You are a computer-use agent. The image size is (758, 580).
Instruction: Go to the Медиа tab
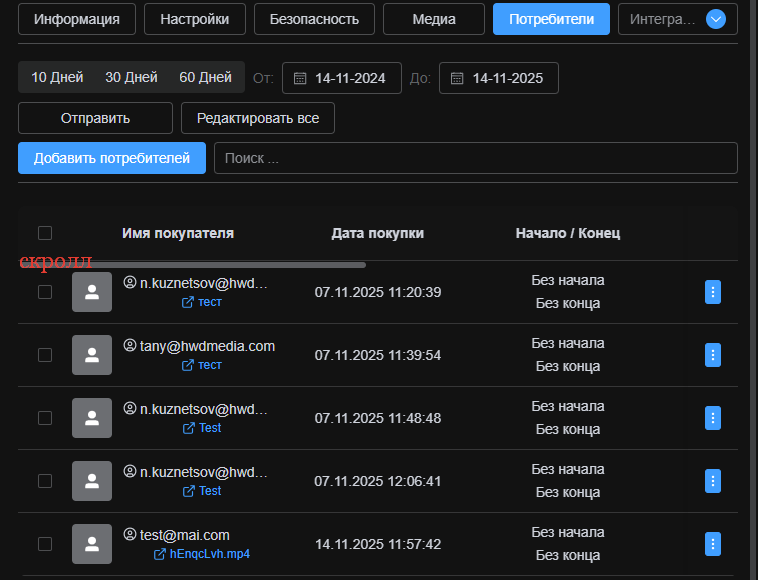[434, 19]
